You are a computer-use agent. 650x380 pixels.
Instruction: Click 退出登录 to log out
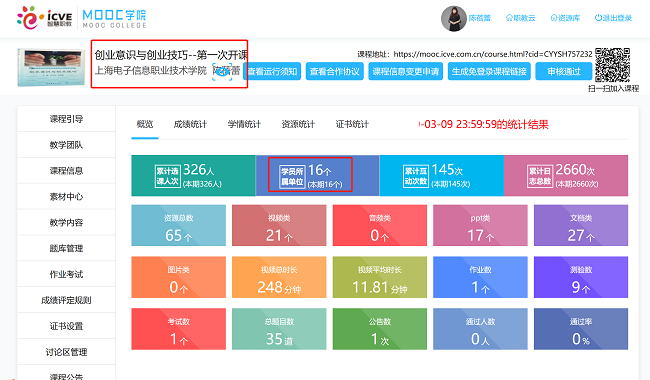[x=613, y=18]
